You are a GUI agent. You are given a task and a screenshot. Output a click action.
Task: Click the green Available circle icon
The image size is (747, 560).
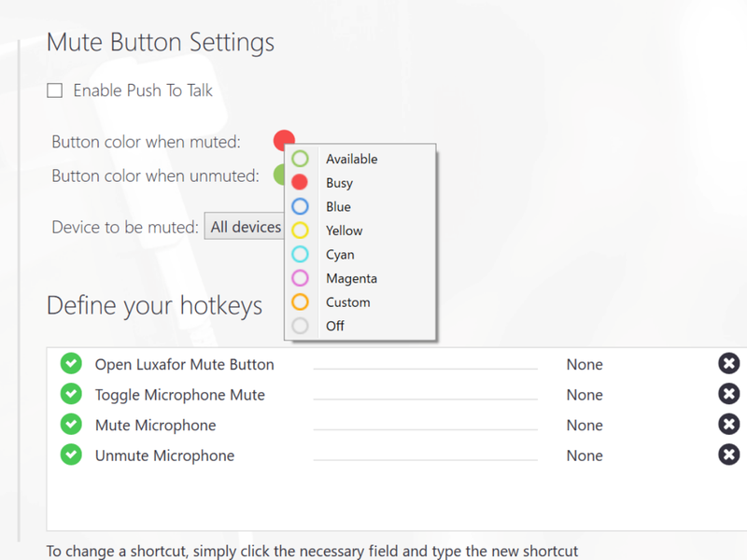tap(300, 159)
